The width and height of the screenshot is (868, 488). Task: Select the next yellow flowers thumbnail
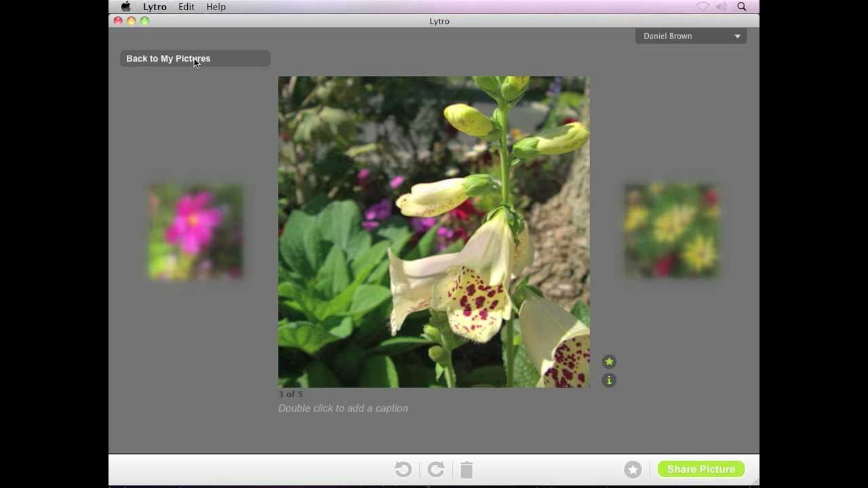[671, 230]
